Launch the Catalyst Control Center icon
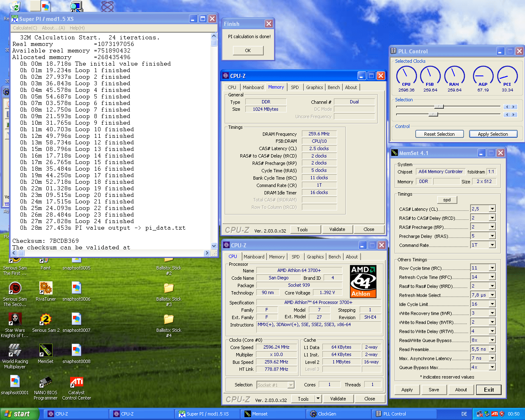Screen dimensions: 525x420 tap(77, 382)
